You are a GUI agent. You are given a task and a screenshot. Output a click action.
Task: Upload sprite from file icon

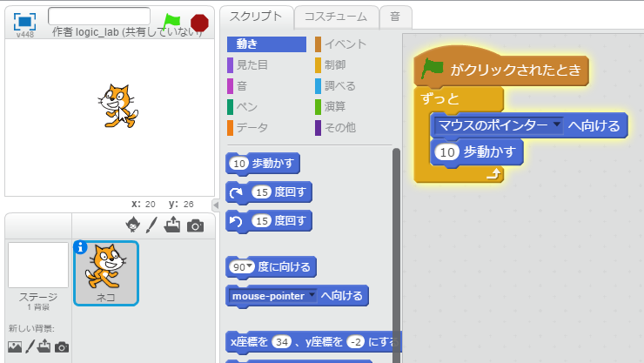[x=172, y=225]
